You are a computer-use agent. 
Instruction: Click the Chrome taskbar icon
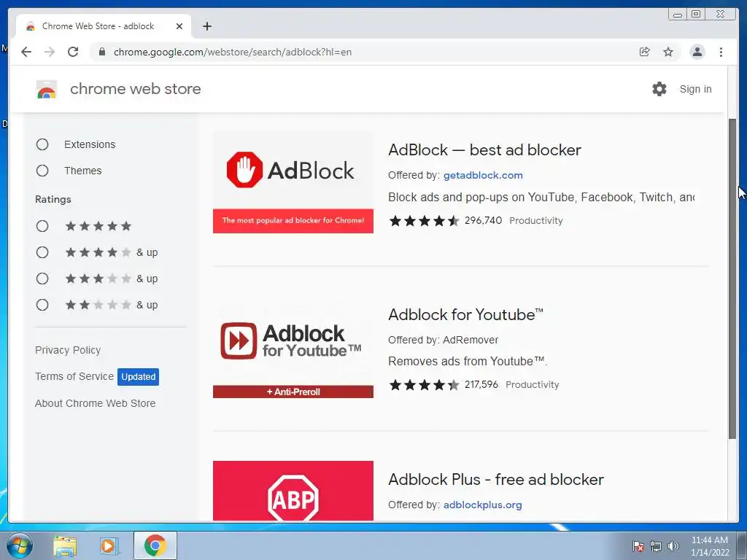point(155,545)
